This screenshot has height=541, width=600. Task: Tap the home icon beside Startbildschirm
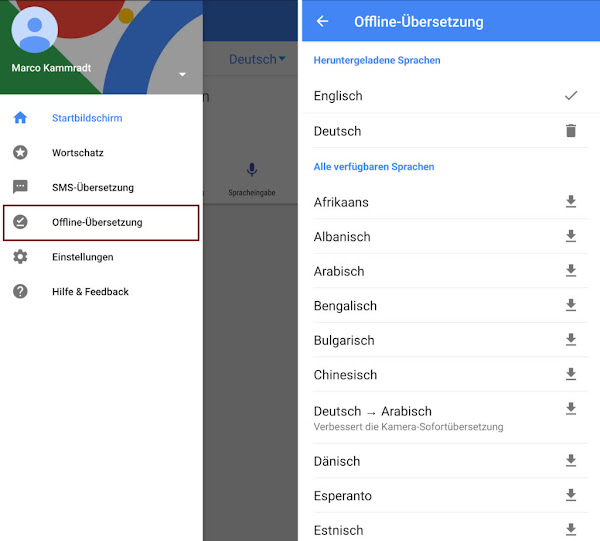pyautogui.click(x=20, y=117)
